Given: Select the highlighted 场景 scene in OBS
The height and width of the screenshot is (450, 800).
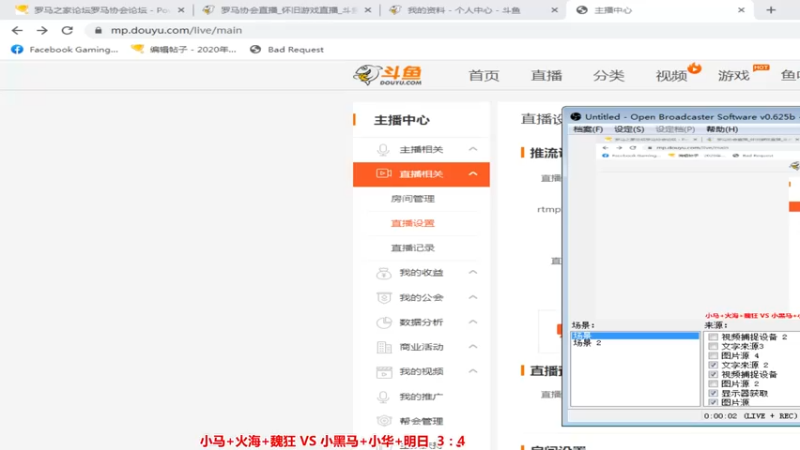Looking at the screenshot, I should tap(635, 335).
